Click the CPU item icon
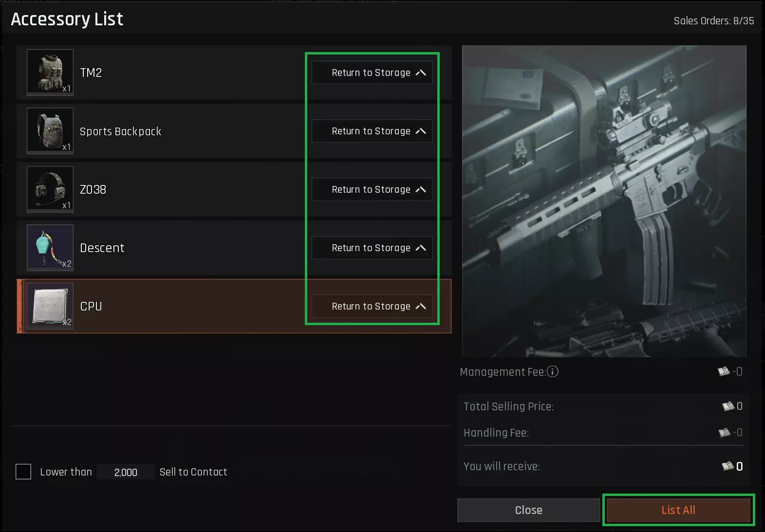 pos(50,306)
